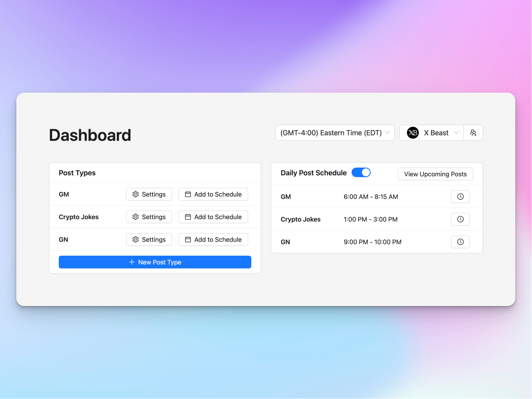Click chevron arrow next to X Beast
Viewport: 532px width, 399px height.
456,133
